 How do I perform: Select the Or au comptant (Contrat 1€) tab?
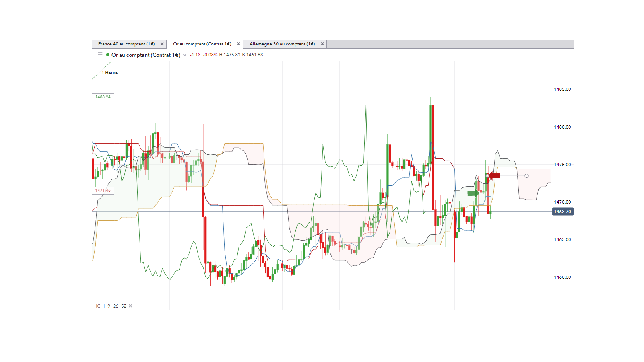pyautogui.click(x=202, y=44)
